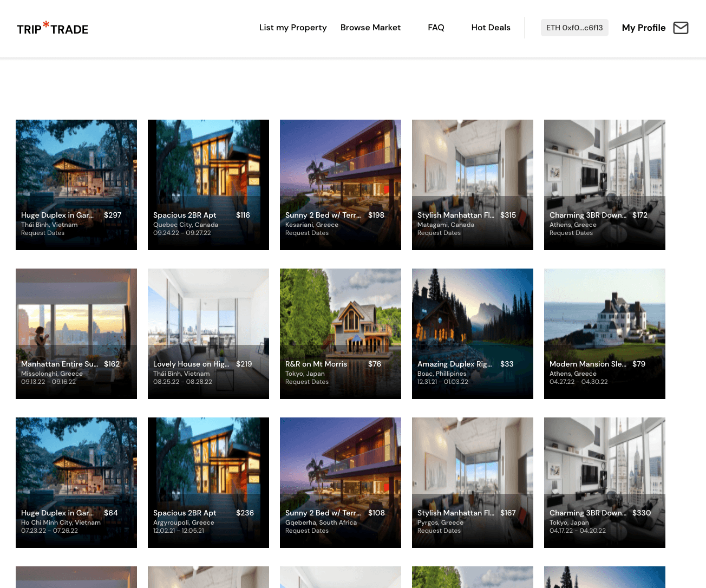This screenshot has width=706, height=588.
Task: Click the $219 price on Lovely House
Action: [244, 364]
